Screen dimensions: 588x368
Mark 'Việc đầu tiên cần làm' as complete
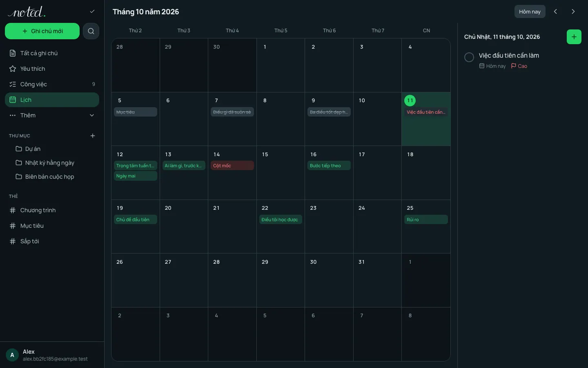469,57
